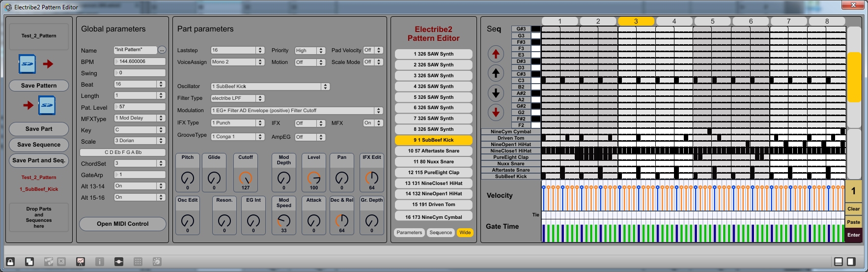Select part 10 57 Aftertaste Snare
Viewport: 868px width, 272px height.
[433, 151]
